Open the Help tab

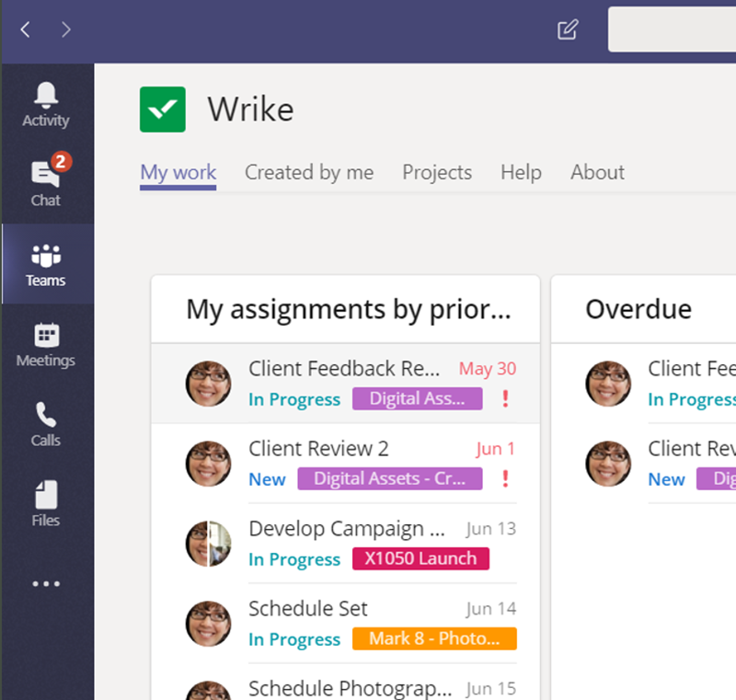tap(521, 173)
